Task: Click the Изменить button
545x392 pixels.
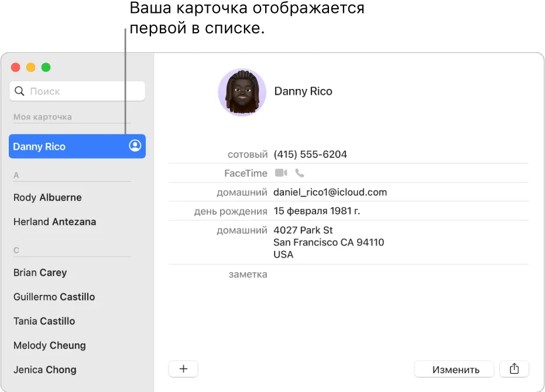Action: [454, 369]
